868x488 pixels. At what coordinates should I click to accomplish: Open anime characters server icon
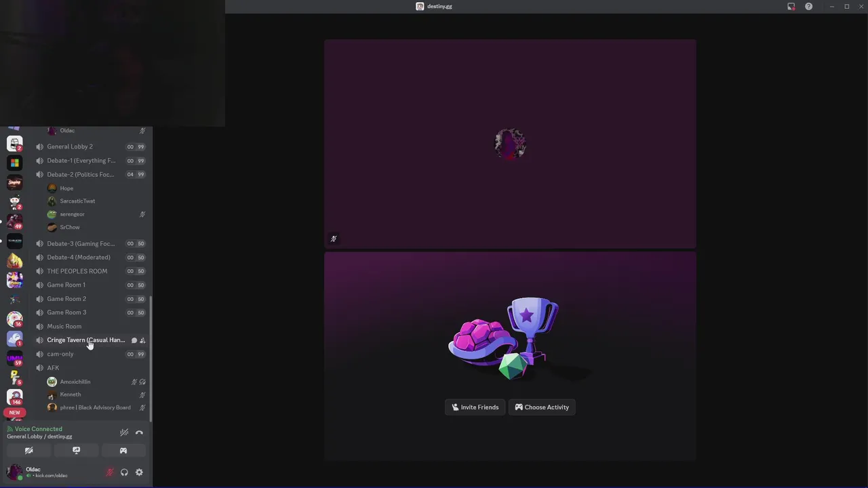[x=14, y=279]
